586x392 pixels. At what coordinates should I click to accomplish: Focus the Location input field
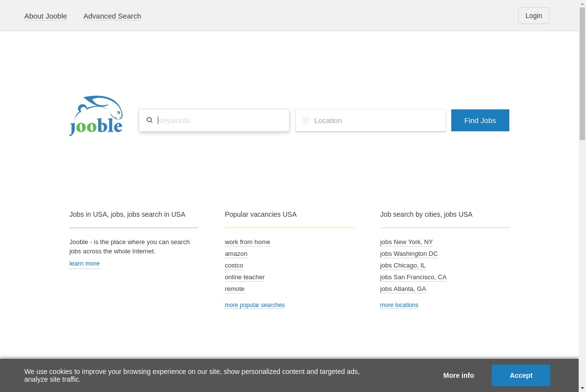click(371, 120)
